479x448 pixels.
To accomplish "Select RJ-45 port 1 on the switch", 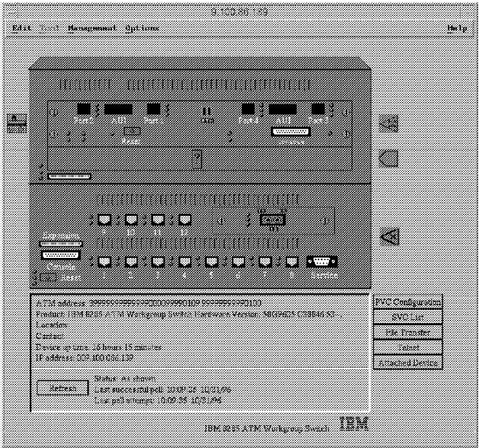I will (104, 262).
